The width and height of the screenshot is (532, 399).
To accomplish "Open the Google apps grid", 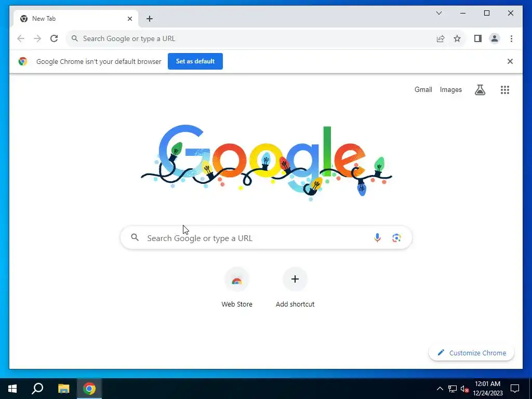I will (505, 90).
